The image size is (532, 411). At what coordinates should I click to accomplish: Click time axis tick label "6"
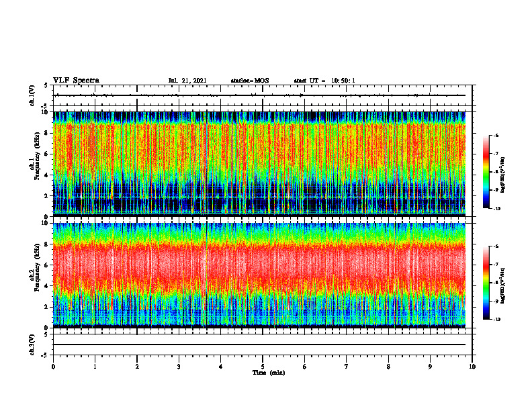pos(305,367)
